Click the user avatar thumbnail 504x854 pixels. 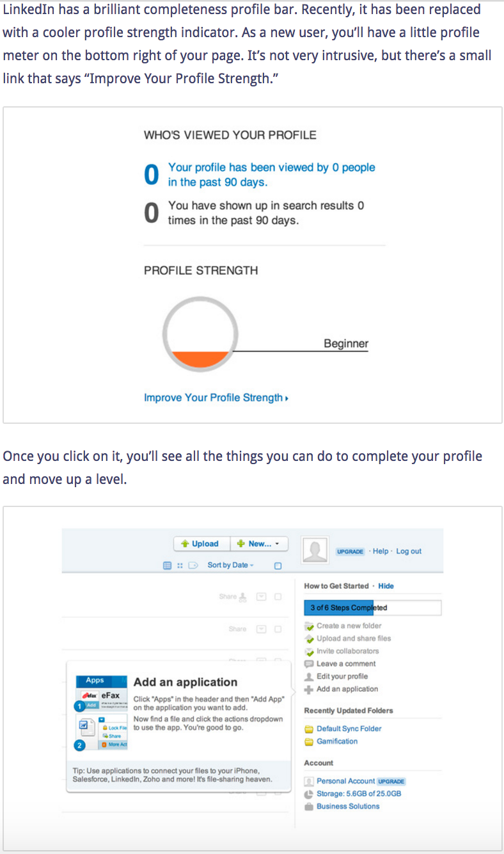click(315, 551)
